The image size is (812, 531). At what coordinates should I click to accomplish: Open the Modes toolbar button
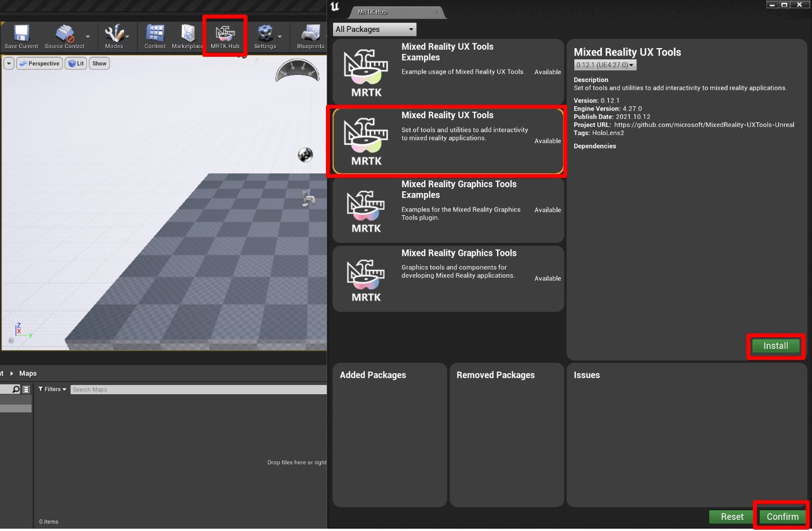click(x=114, y=37)
